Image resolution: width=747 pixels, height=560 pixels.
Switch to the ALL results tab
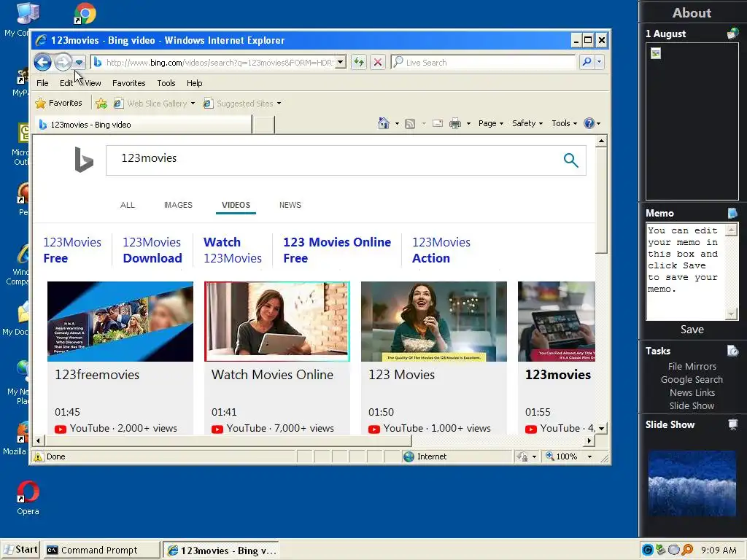pos(127,205)
